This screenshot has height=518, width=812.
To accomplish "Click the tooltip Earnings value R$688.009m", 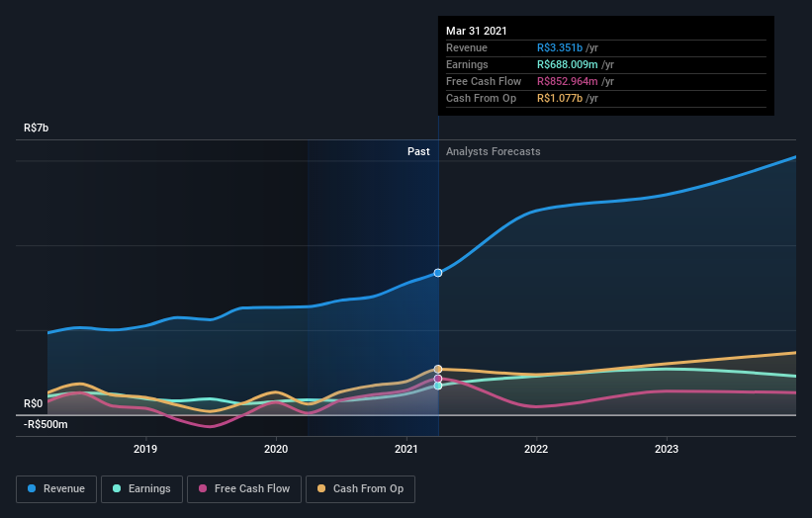I will pos(568,64).
